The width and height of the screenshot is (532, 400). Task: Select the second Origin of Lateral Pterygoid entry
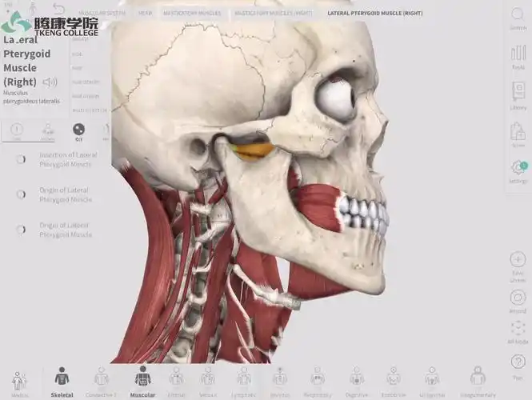click(x=64, y=230)
